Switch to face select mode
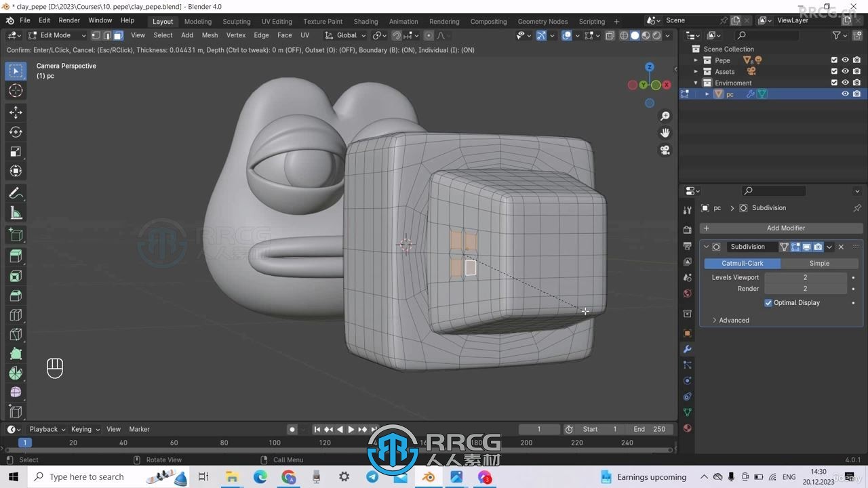This screenshot has width=868, height=488. pyautogui.click(x=117, y=35)
